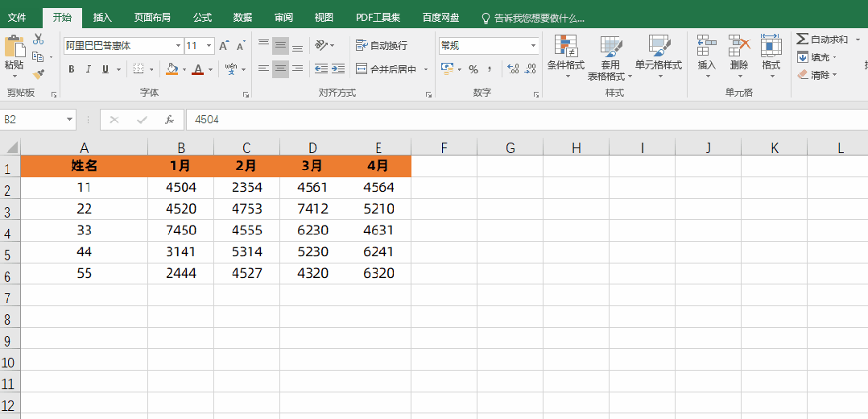868x419 pixels.
Task: Apply accounting number format
Action: pyautogui.click(x=448, y=68)
